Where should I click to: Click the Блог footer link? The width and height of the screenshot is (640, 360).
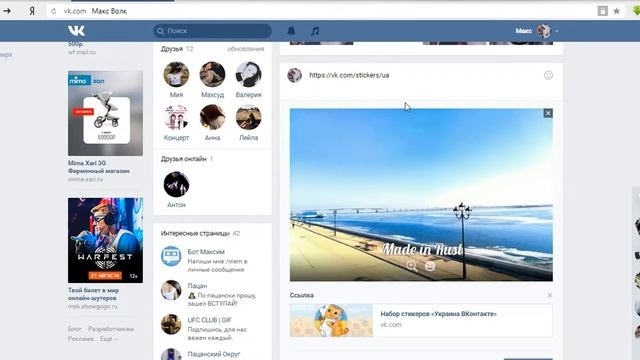75,329
